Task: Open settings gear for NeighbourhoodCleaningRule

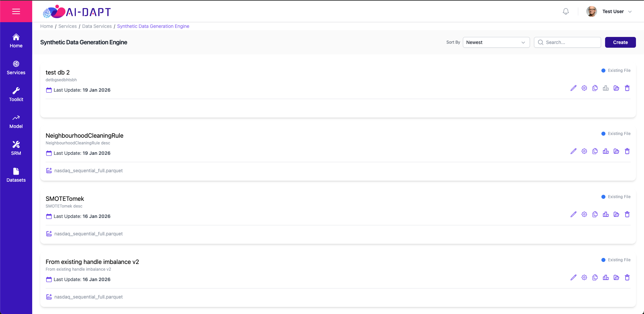Action: (x=584, y=151)
